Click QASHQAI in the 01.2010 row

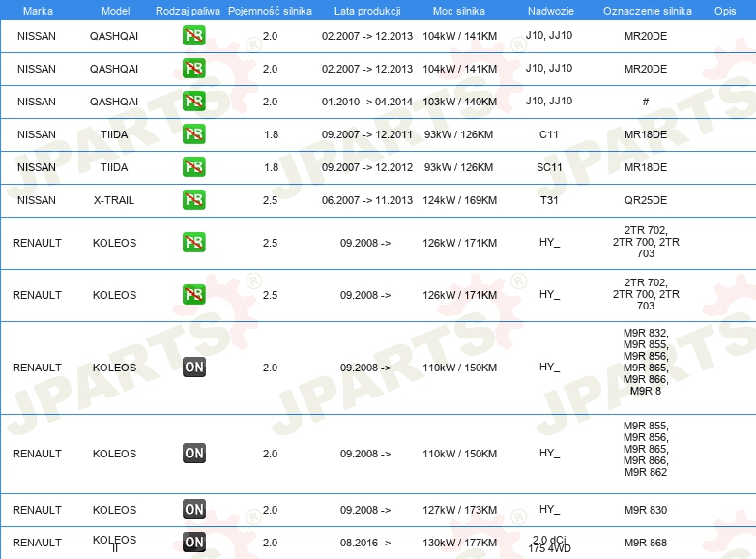(x=114, y=102)
